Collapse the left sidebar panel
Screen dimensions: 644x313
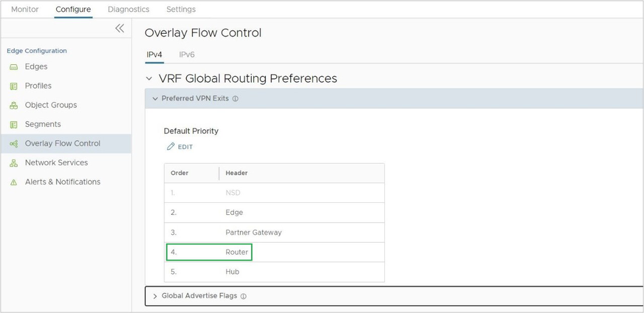(x=119, y=28)
